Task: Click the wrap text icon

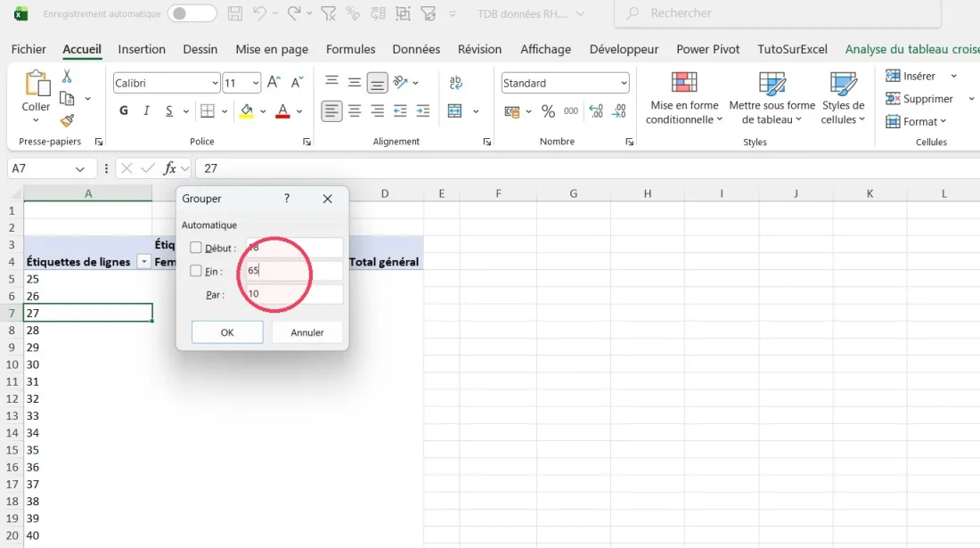Action: click(455, 82)
